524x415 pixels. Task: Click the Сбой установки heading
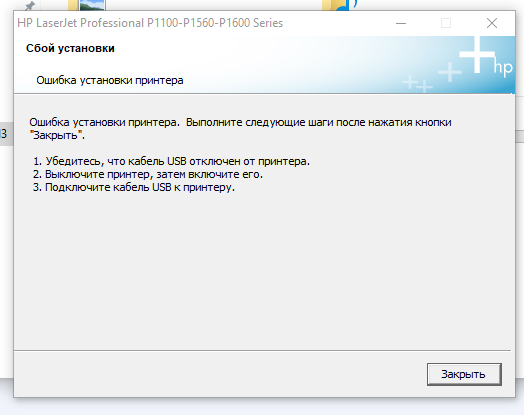click(x=70, y=48)
